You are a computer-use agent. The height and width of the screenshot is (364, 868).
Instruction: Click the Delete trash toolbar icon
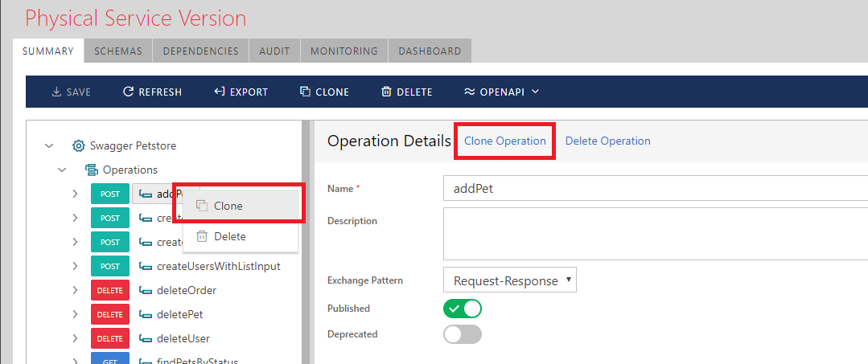coord(387,92)
